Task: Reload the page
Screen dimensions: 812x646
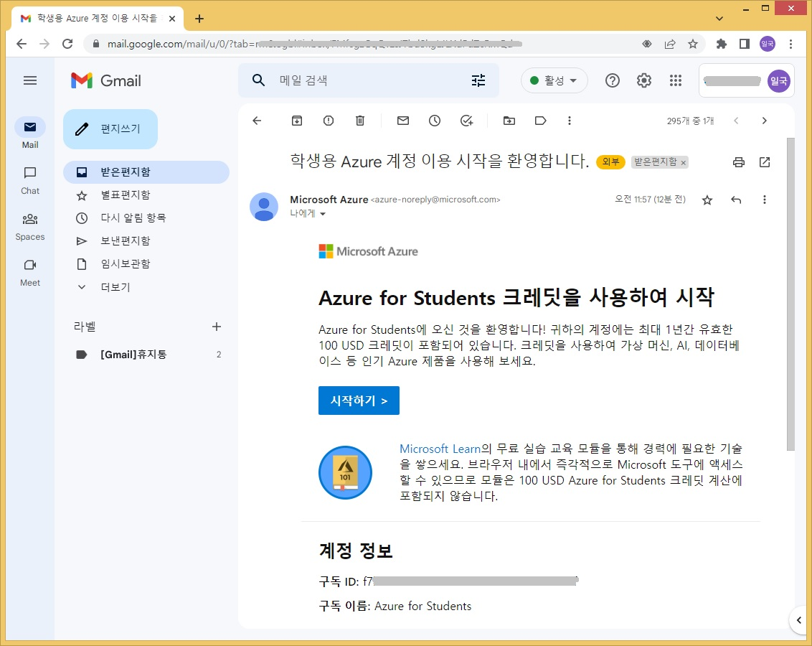Action: (67, 44)
